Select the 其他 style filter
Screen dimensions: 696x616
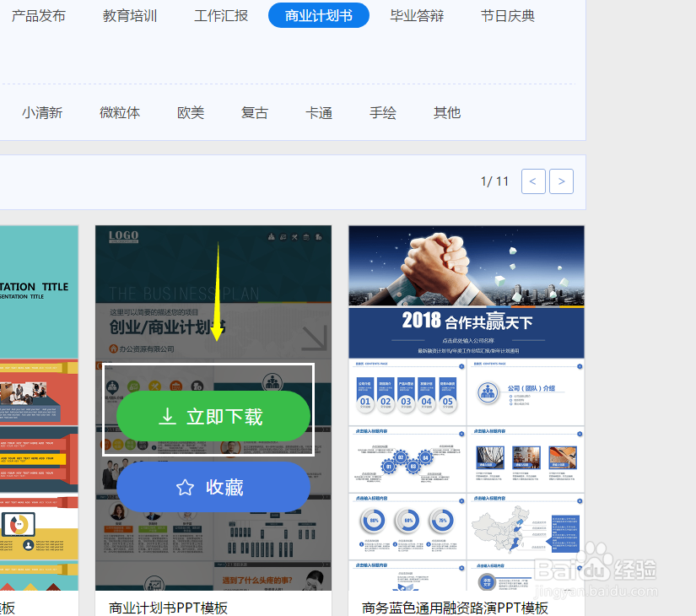point(447,113)
